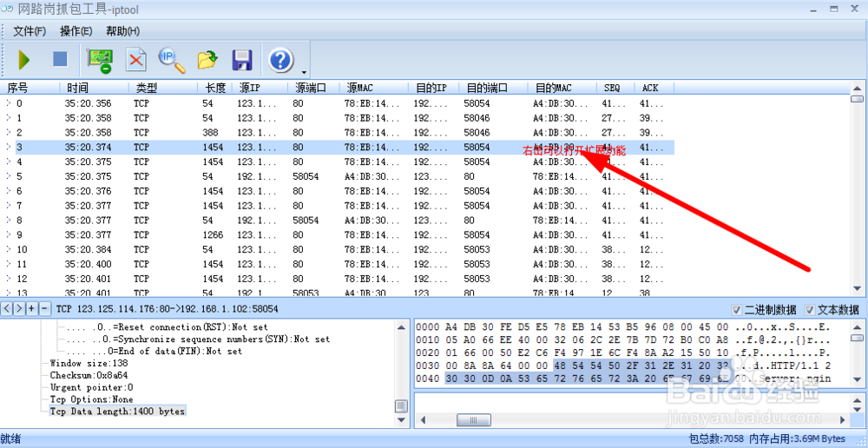Open capture file with folder icon
Screen dimensions: 868x448
207,60
